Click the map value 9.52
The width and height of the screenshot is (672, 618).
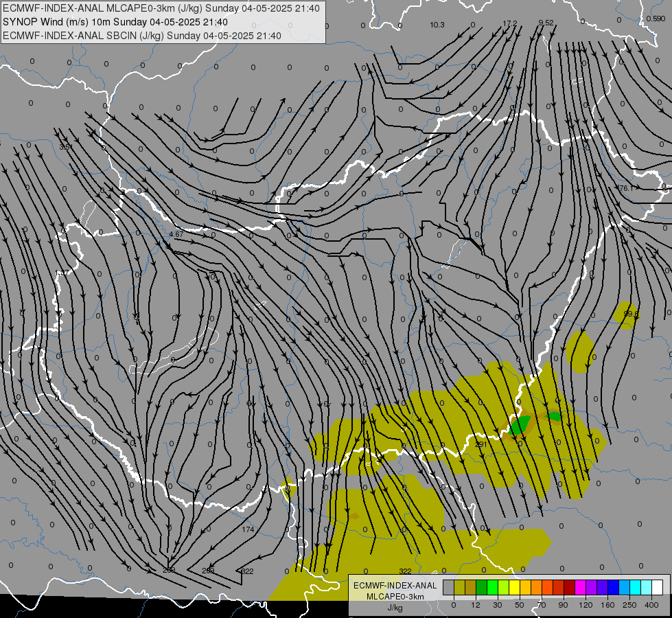pos(546,23)
